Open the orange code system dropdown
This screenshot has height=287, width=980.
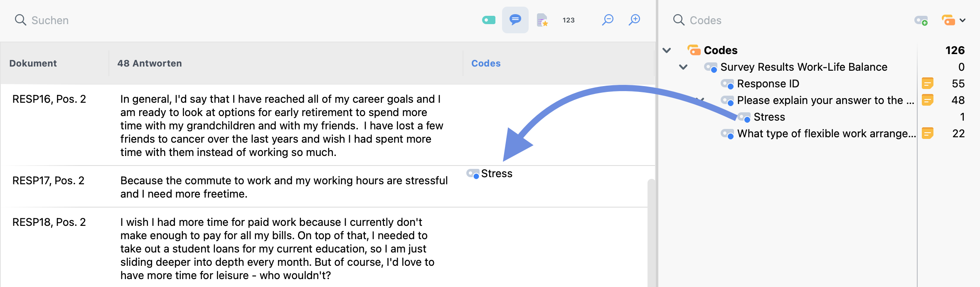tap(953, 20)
